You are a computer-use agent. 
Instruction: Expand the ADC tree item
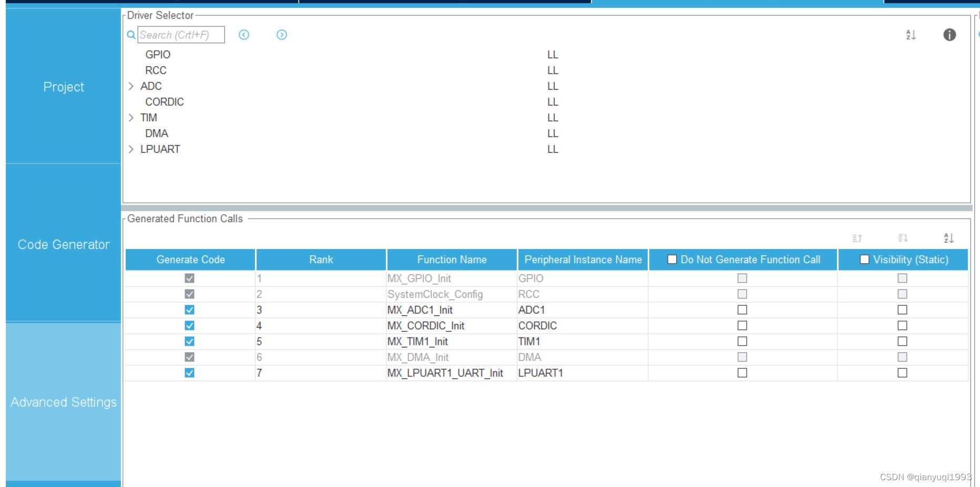[x=131, y=86]
